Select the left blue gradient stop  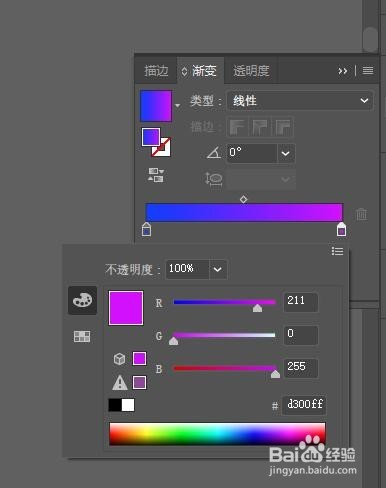[146, 229]
